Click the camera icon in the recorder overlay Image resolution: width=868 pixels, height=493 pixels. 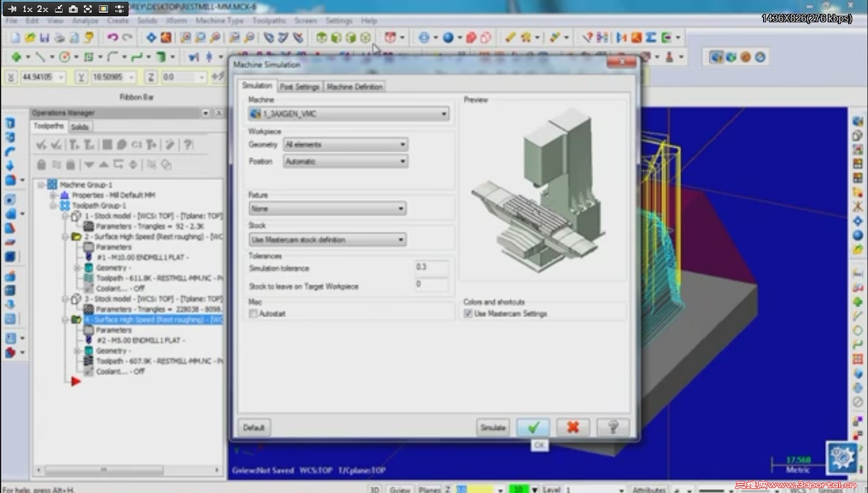73,9
